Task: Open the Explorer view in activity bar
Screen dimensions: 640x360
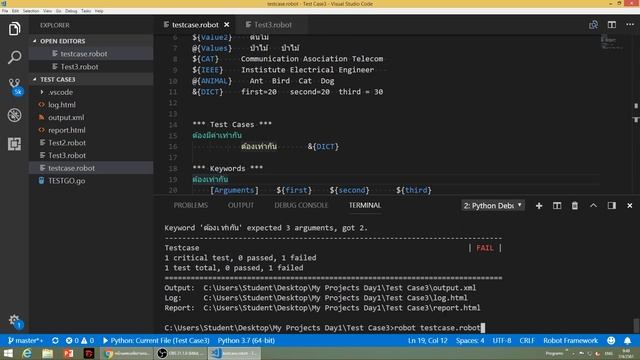Action: (14, 29)
